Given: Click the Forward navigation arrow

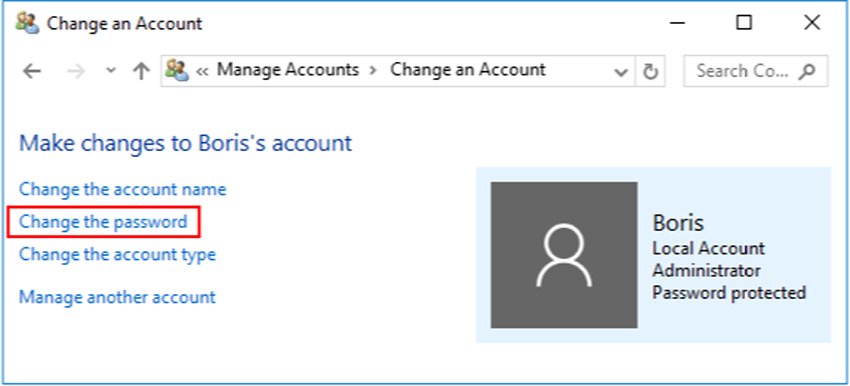Looking at the screenshot, I should pyautogui.click(x=76, y=71).
